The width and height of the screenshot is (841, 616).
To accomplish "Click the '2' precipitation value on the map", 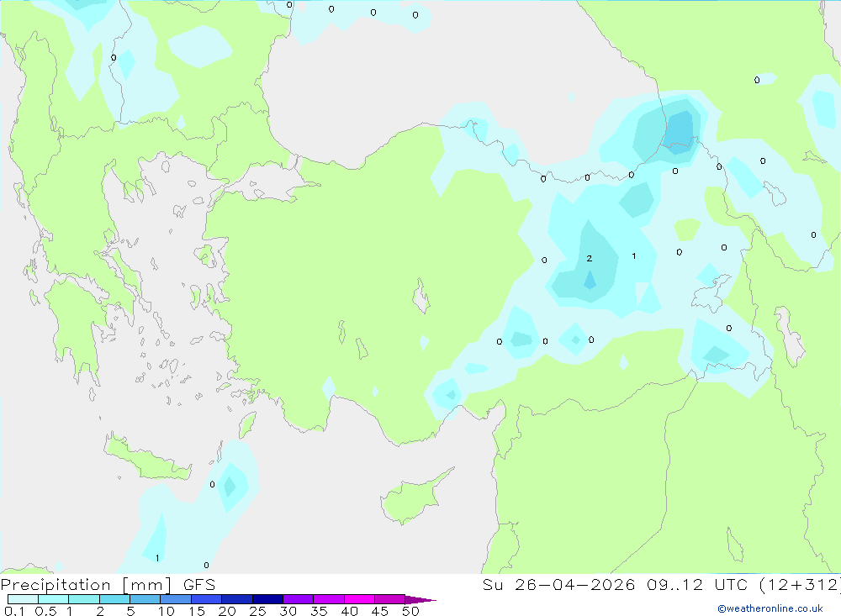I will 589,258.
